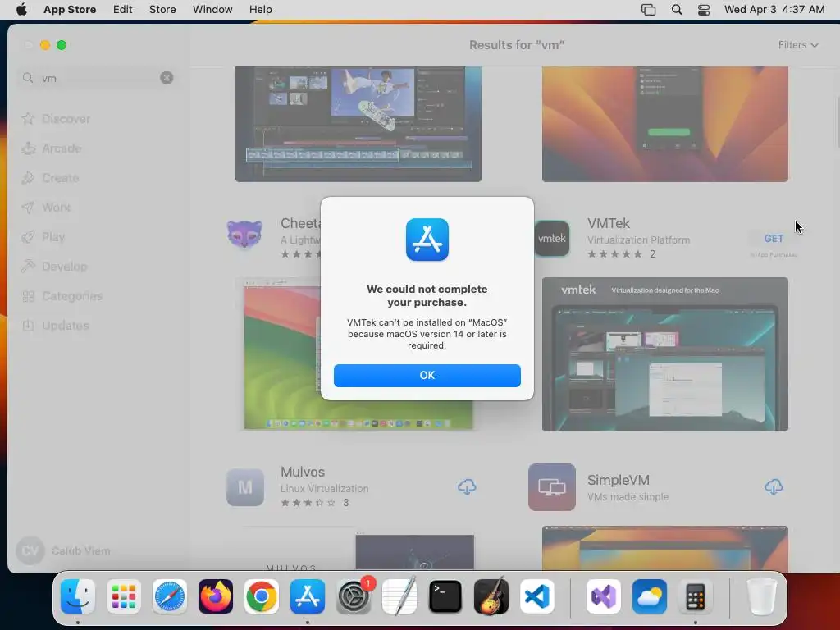This screenshot has width=840, height=630.
Task: Open Spotlight search in menu bar
Action: click(x=677, y=10)
